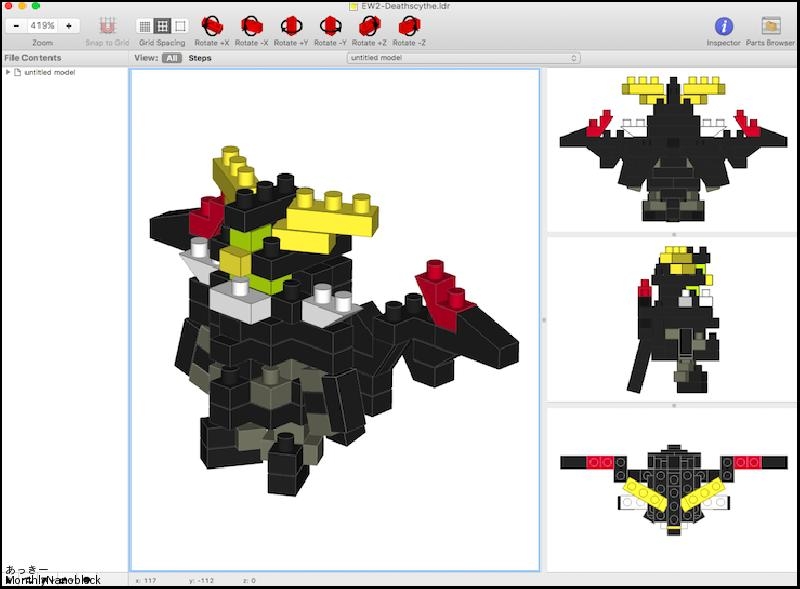
Task: Click the zoom out minus button
Action: coord(16,26)
